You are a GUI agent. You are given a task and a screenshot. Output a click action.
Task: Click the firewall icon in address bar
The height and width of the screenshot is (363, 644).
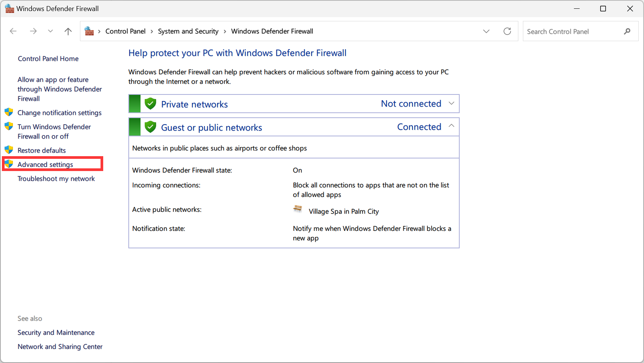point(89,31)
